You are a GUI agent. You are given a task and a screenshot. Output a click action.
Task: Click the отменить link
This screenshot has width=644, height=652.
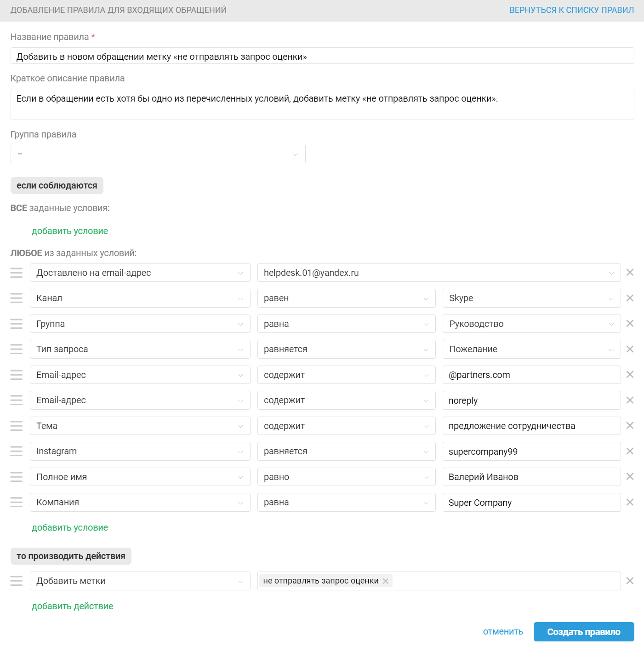click(503, 632)
